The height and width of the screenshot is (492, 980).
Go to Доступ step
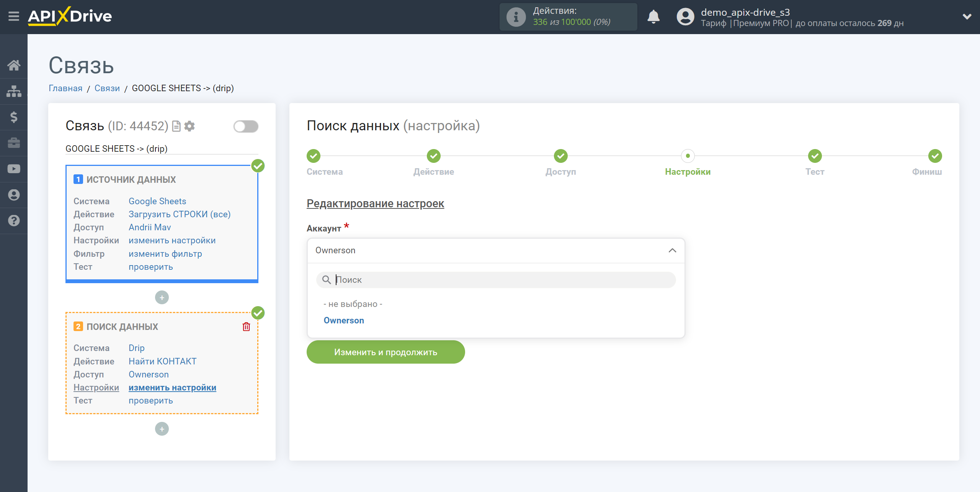(x=561, y=156)
